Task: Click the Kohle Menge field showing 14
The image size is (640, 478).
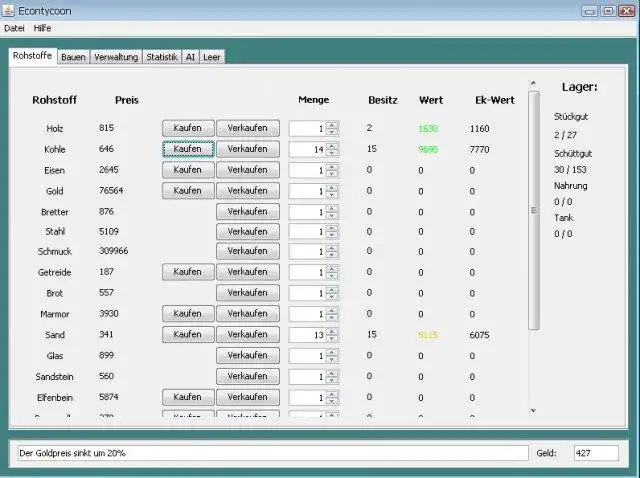Action: point(307,149)
